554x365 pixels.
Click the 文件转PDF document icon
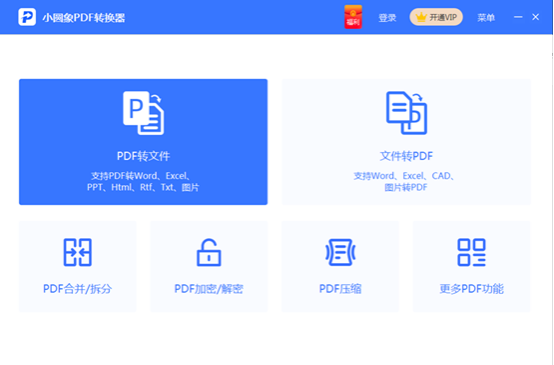406,113
